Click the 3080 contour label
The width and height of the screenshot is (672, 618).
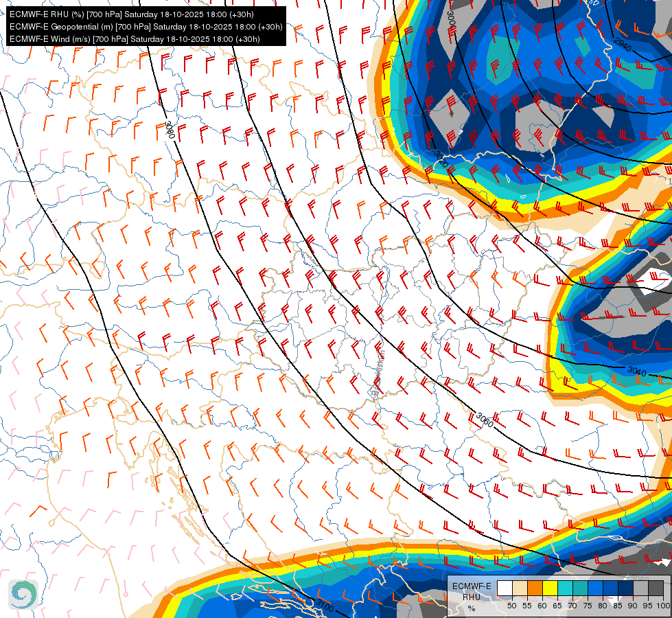pyautogui.click(x=170, y=130)
